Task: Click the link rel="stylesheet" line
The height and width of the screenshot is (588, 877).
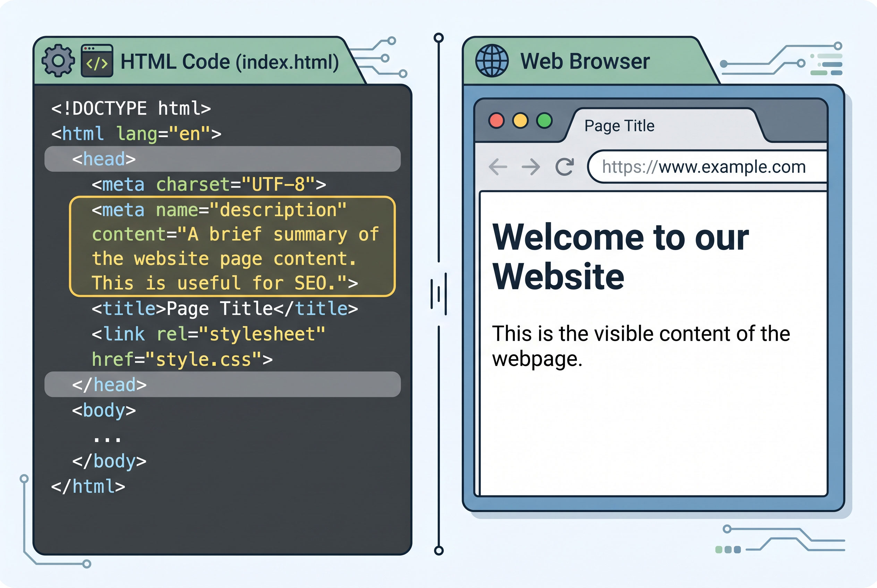Action: (208, 334)
